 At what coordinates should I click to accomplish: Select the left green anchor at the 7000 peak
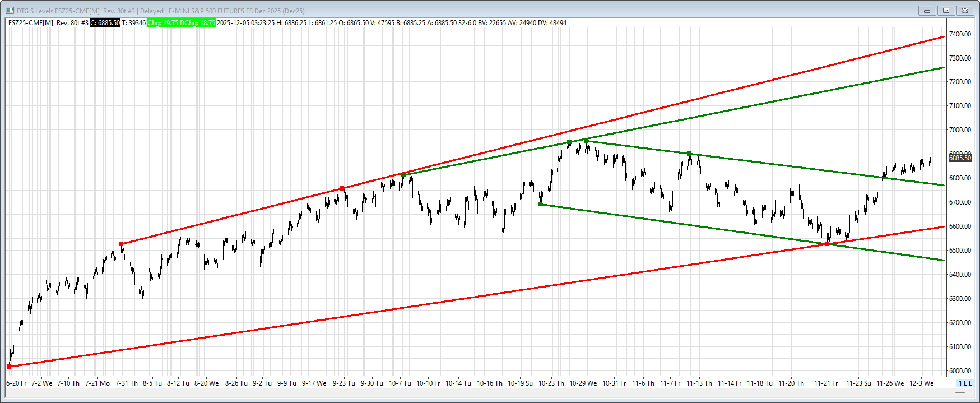tap(569, 142)
